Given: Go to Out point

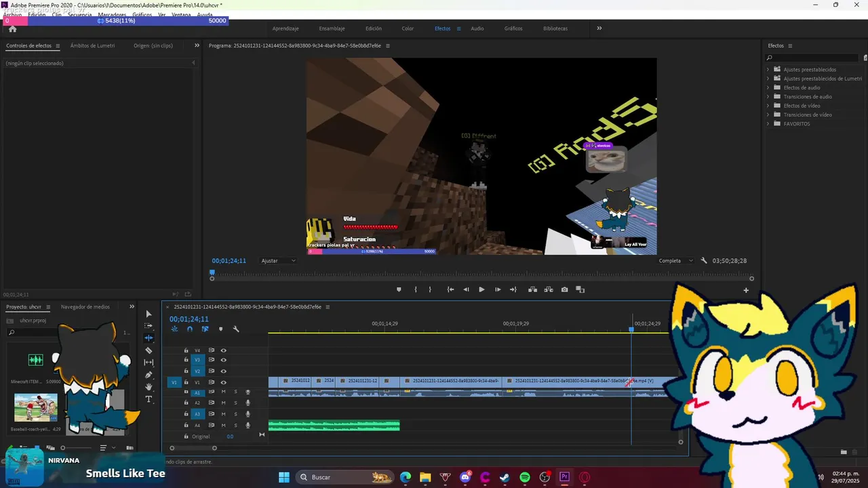Looking at the screenshot, I should point(513,289).
